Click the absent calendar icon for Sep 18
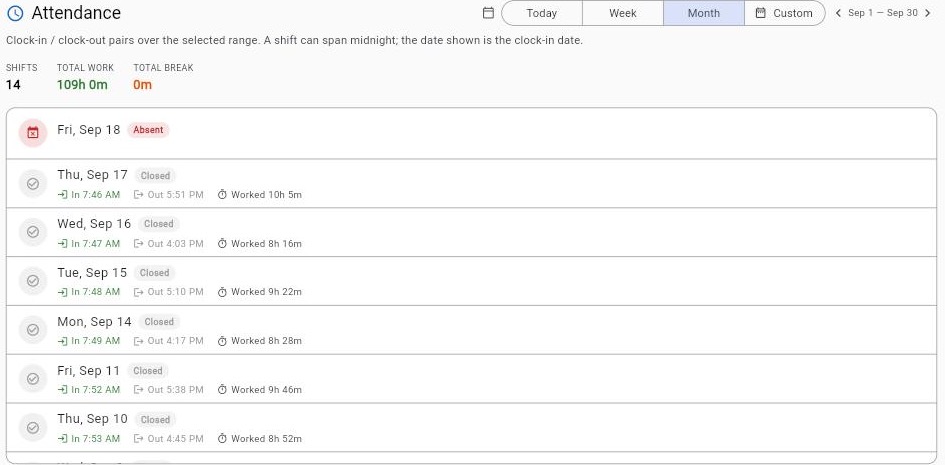Screen dimensions: 945x465 pos(33,133)
